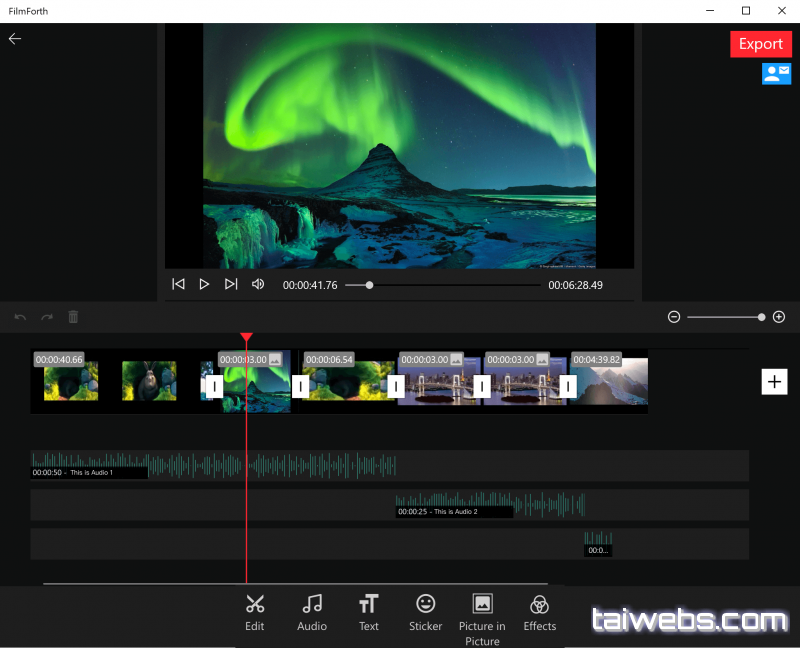Open the Text tool

click(369, 611)
